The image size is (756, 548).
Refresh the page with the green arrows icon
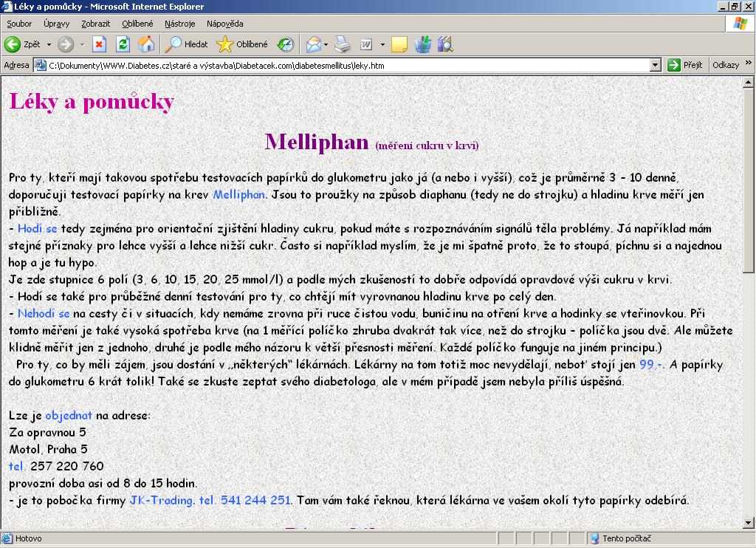pyautogui.click(x=123, y=44)
